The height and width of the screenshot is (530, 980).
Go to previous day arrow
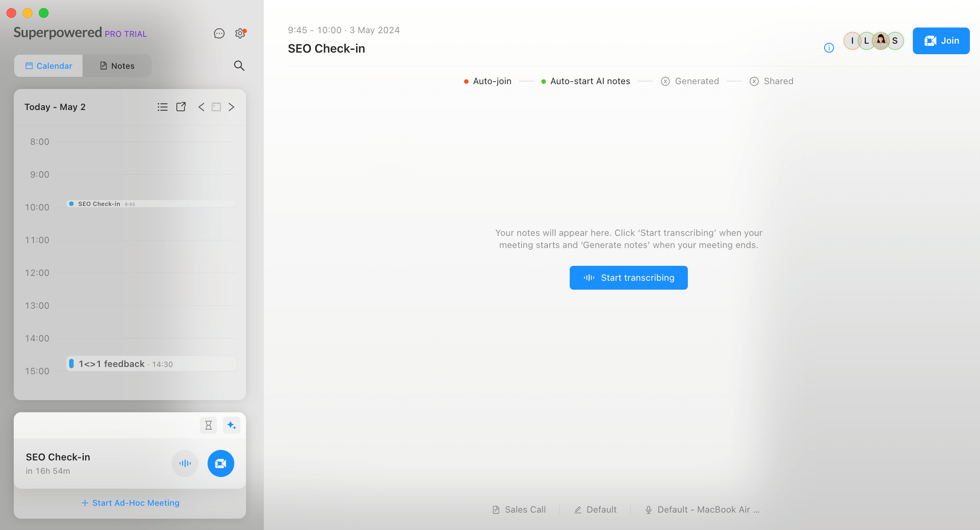click(201, 107)
